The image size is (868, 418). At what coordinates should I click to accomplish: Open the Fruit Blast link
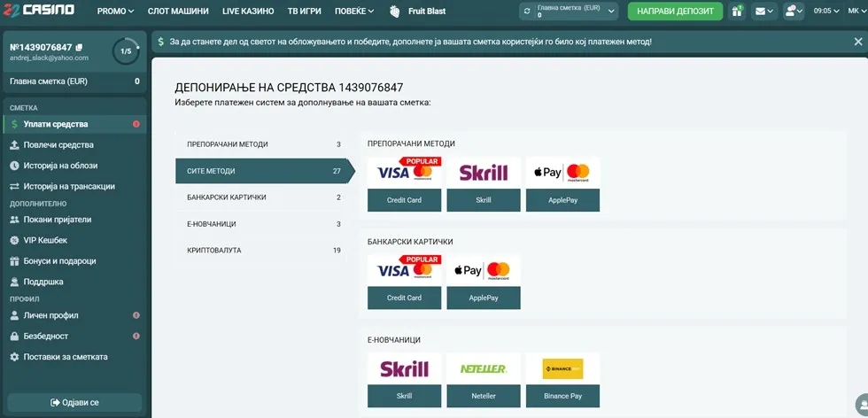[x=427, y=12]
